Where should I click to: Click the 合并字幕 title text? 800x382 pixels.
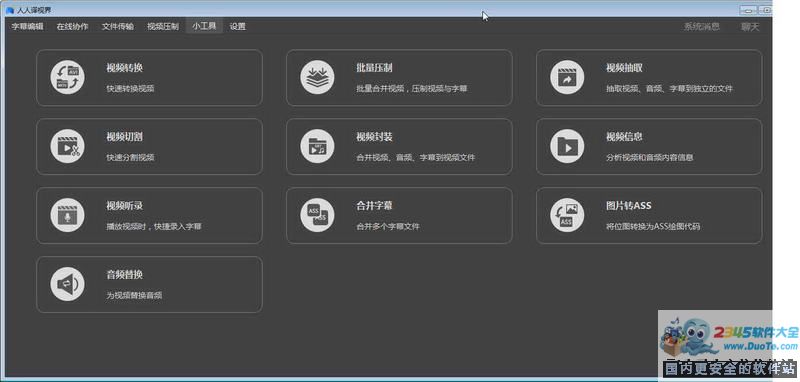coord(374,206)
